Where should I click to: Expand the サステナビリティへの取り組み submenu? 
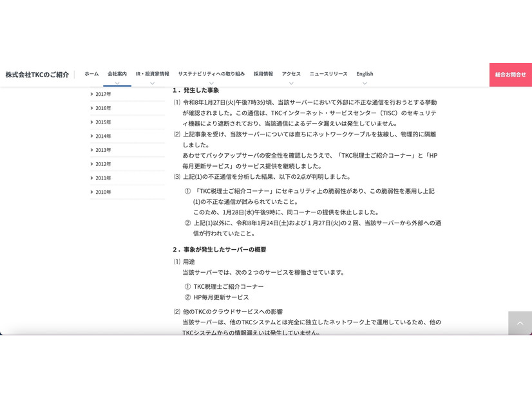[x=211, y=82]
